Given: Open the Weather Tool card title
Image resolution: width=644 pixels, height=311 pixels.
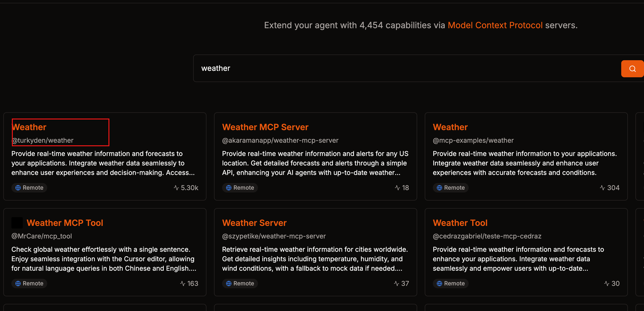Looking at the screenshot, I should 460,223.
